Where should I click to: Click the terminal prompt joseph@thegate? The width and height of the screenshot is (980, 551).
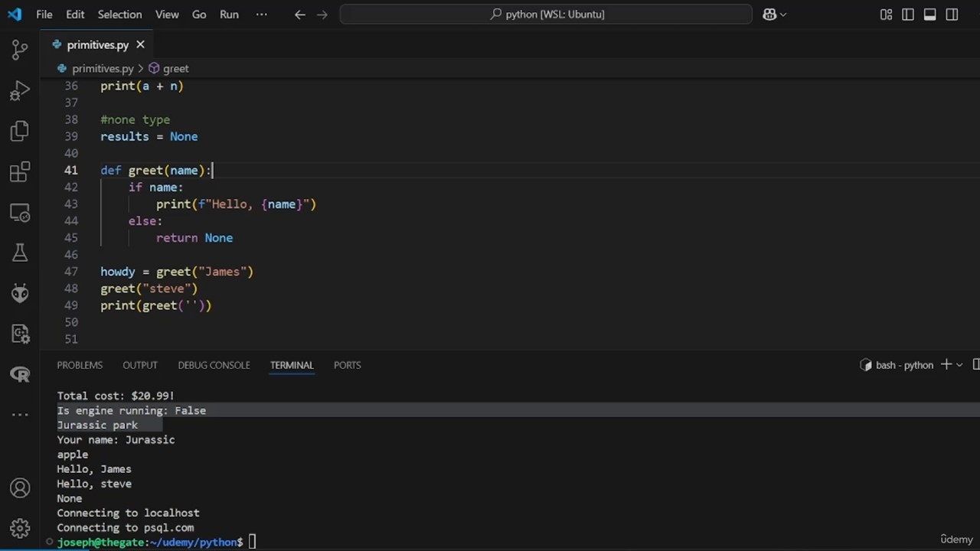point(150,543)
